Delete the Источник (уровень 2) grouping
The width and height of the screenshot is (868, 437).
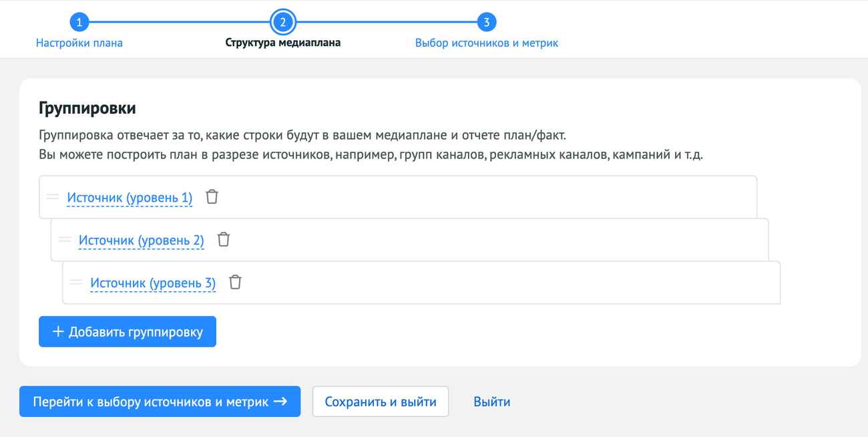[224, 239]
